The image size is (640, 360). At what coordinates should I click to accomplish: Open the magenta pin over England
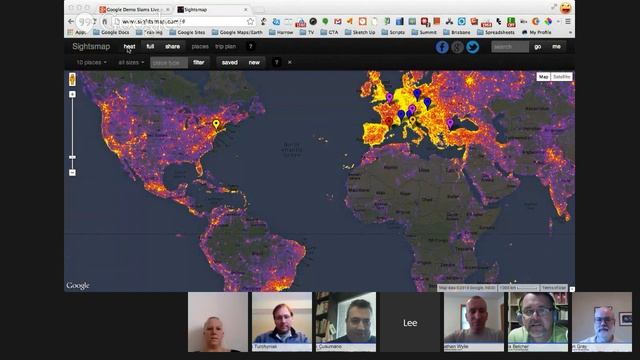click(x=389, y=98)
